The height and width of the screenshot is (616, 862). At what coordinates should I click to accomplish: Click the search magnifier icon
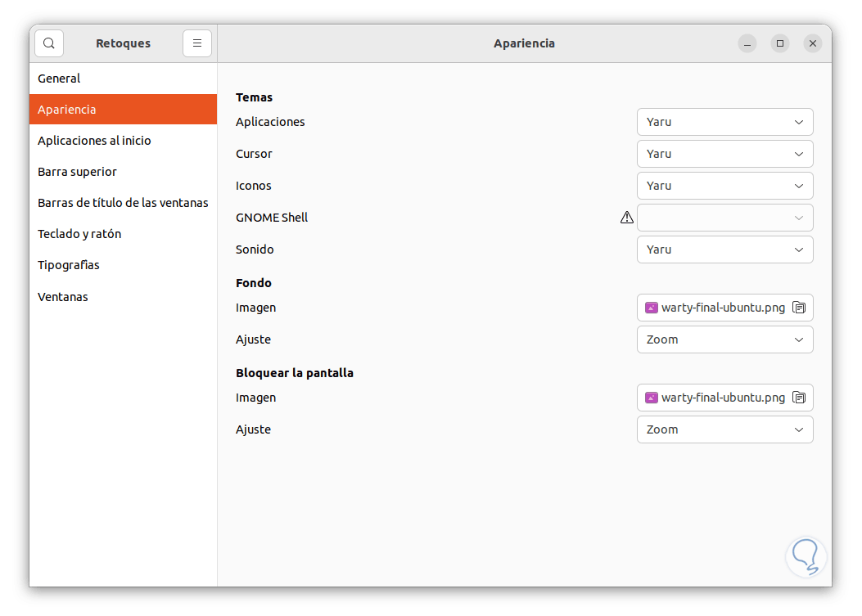[x=49, y=43]
